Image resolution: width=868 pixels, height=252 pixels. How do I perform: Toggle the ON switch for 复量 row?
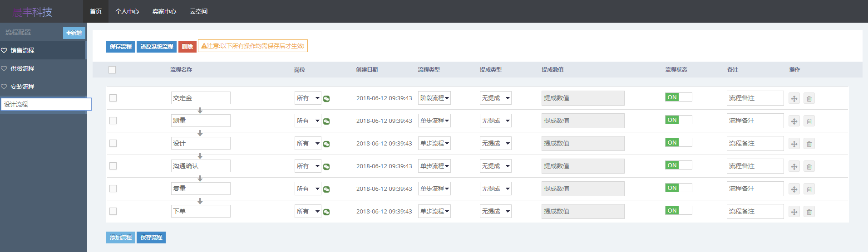coord(679,188)
